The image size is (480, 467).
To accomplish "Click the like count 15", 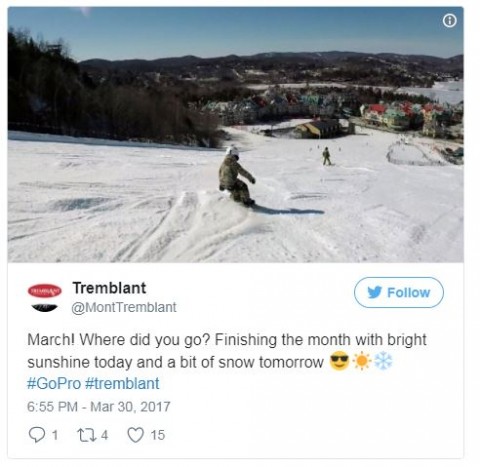I will (x=158, y=435).
